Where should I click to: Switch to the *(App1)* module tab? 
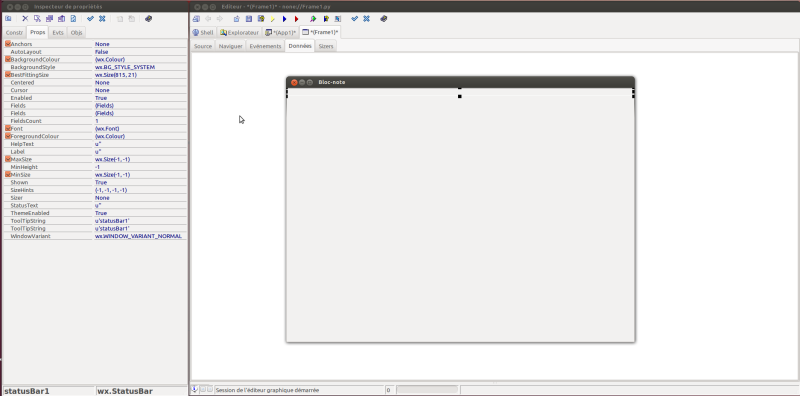[x=281, y=33]
